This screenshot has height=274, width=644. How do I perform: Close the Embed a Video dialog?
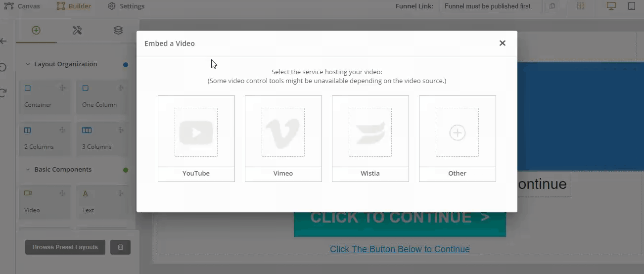click(x=503, y=43)
